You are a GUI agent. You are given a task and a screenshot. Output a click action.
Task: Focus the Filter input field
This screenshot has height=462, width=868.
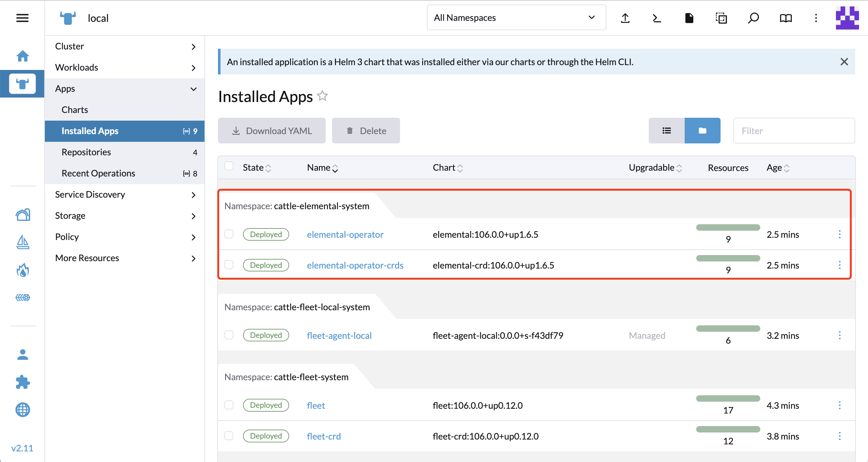794,131
